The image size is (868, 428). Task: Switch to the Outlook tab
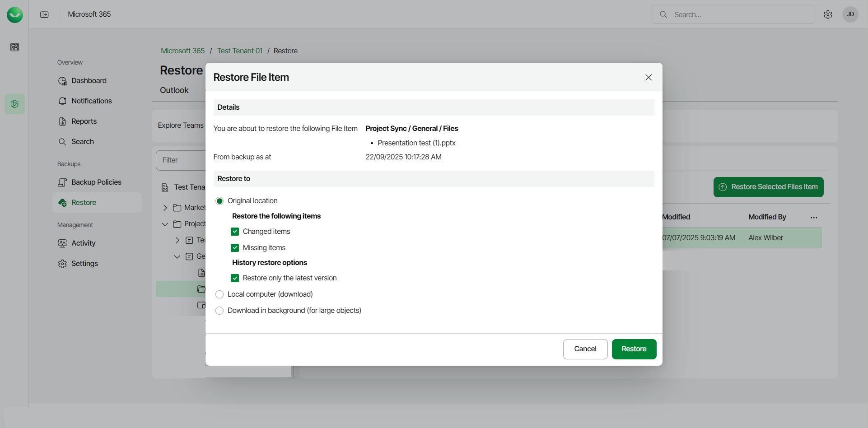pyautogui.click(x=174, y=90)
